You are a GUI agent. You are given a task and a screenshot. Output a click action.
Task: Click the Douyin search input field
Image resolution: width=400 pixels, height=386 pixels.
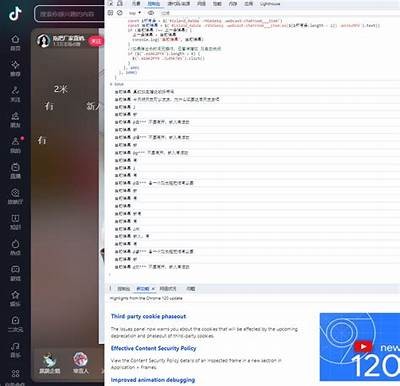coord(69,14)
